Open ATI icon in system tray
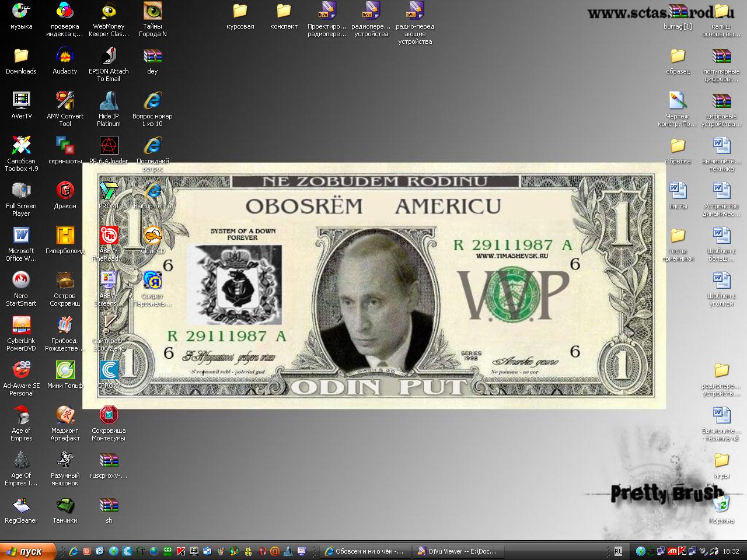Viewport: 747px width, 560px height. pos(672,551)
